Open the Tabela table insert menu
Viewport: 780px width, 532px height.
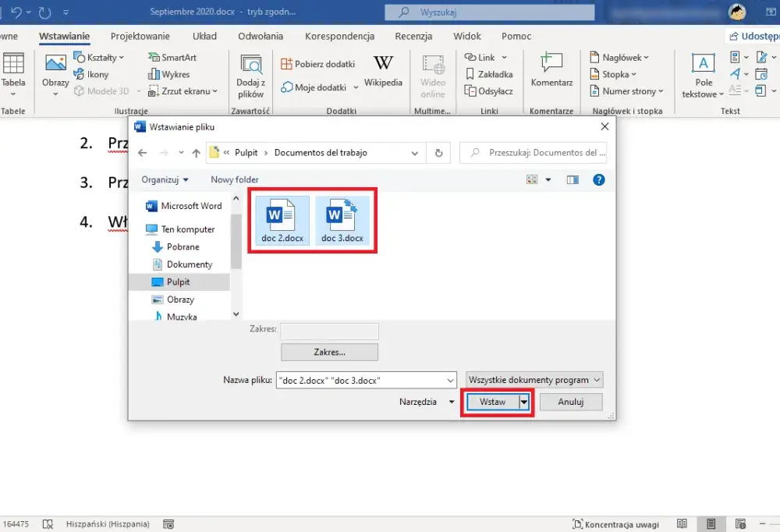(x=13, y=75)
